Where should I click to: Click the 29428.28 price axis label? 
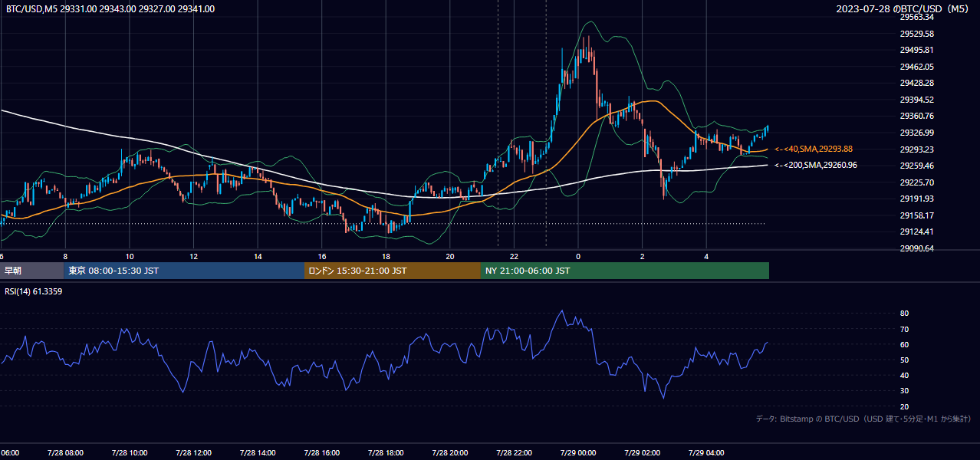[916, 83]
